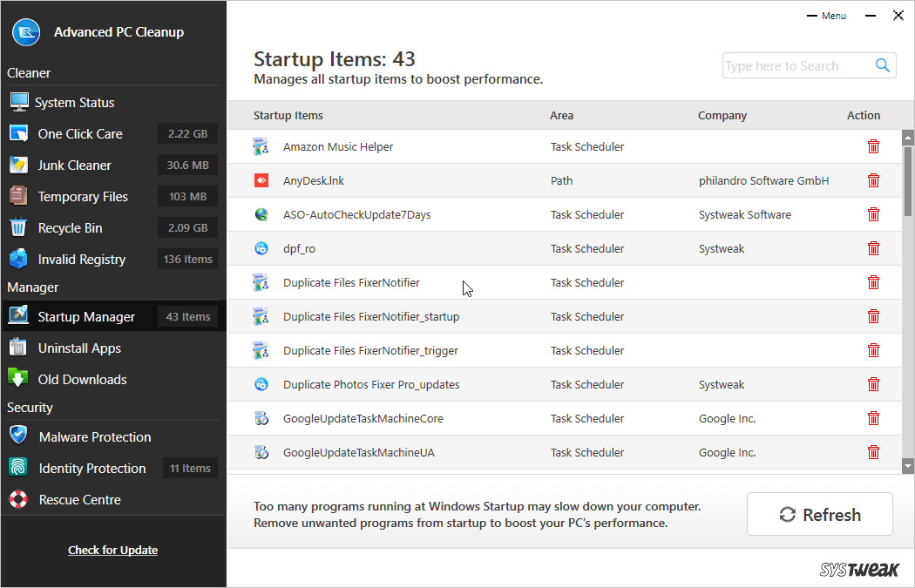Delete Duplicate Files FixerNotifier_trigger entry

point(873,350)
